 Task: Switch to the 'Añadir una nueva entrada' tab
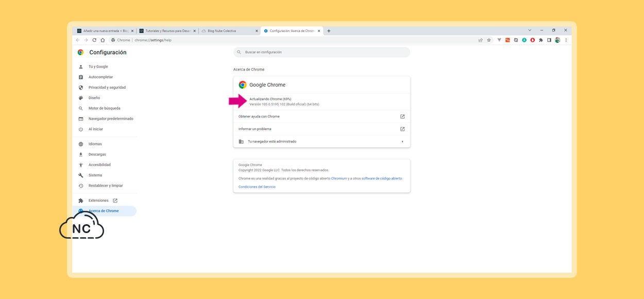point(105,31)
